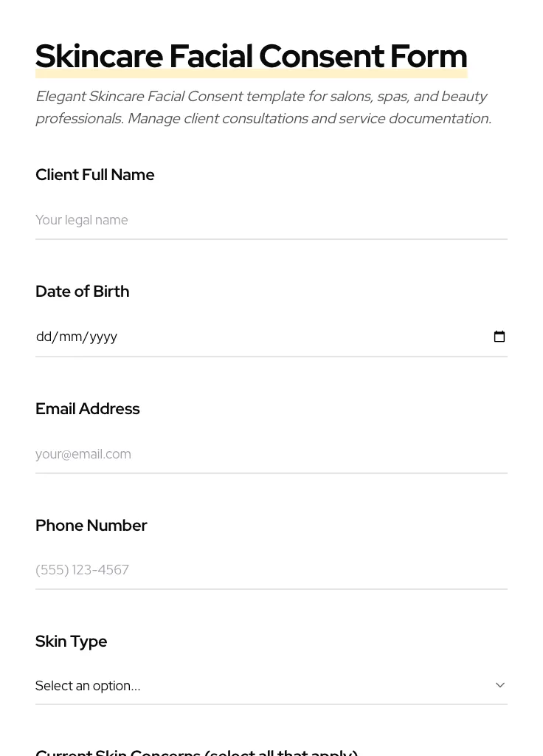Select the 'mm' month segment of the date
Viewport: 543px width, 756px height.
(70, 337)
